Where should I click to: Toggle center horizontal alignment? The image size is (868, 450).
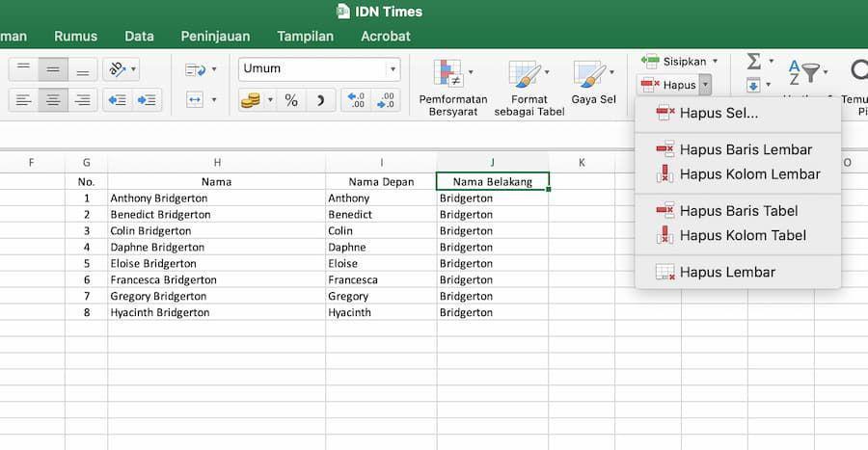(x=53, y=100)
